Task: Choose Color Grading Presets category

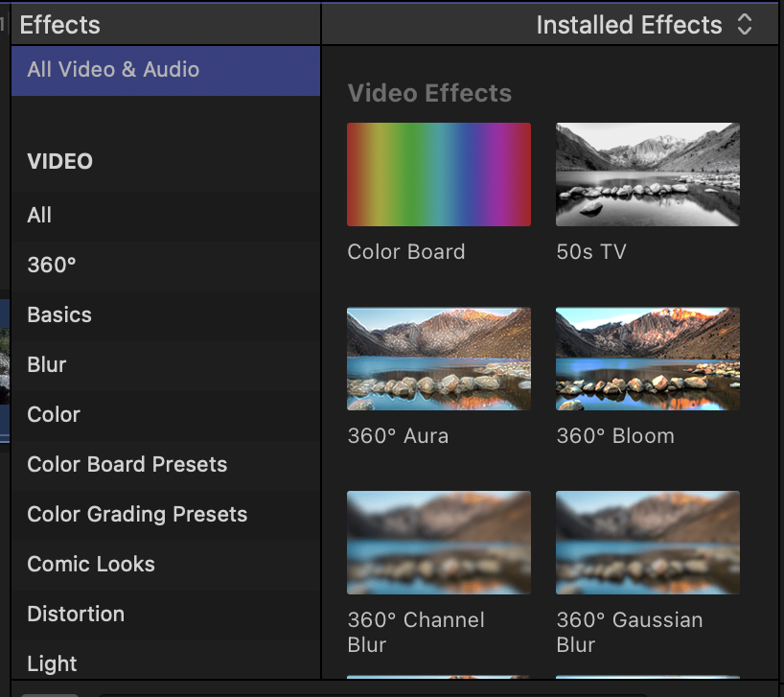Action: (x=166, y=515)
